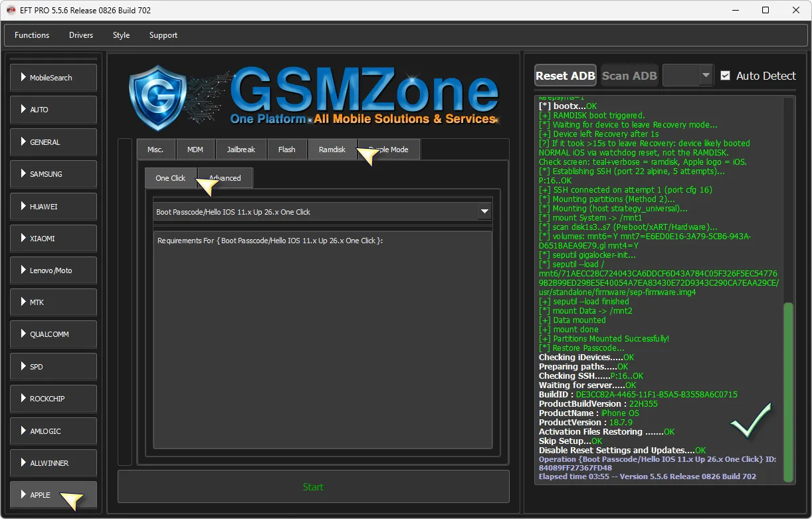Viewport: 812px width, 519px height.
Task: Switch to the Misc. tab
Action: coord(156,150)
